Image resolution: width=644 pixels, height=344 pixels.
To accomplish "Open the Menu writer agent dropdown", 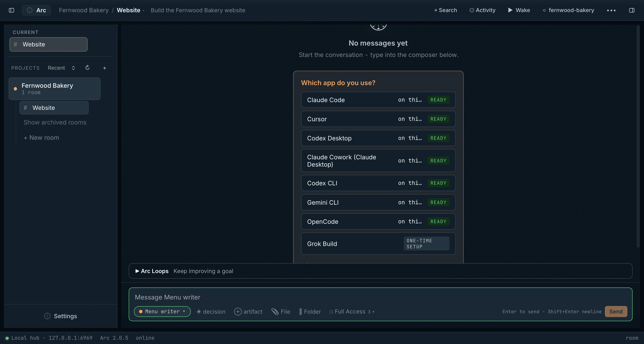I will [x=162, y=312].
